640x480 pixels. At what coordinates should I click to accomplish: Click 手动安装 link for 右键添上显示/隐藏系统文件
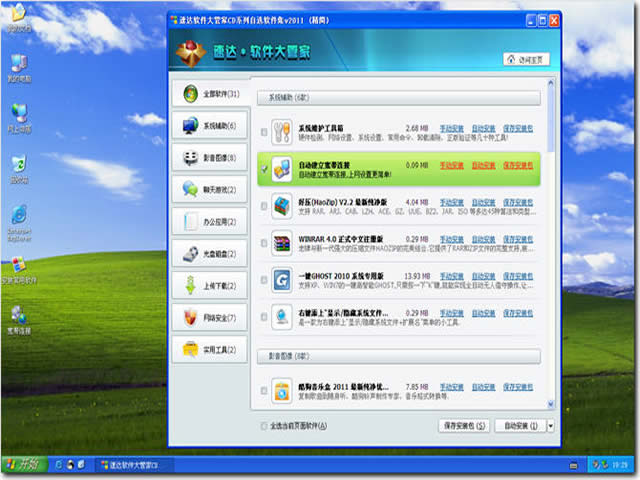point(451,313)
